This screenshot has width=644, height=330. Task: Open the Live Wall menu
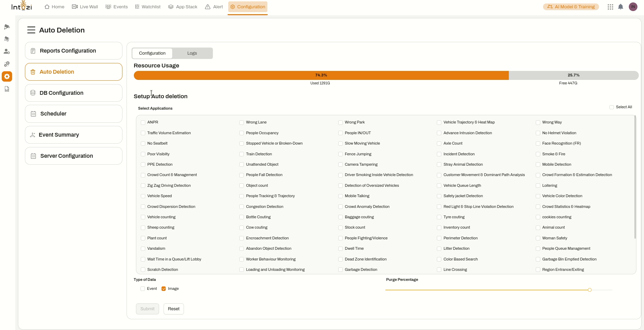click(x=85, y=7)
